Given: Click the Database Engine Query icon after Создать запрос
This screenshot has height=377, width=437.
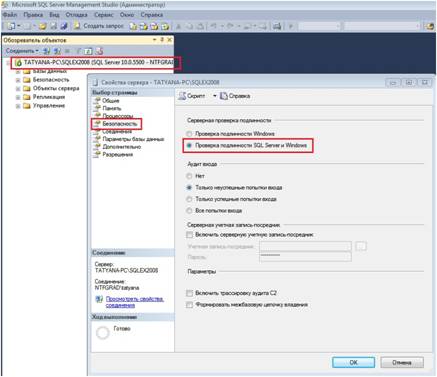Looking at the screenshot, I should (x=133, y=26).
